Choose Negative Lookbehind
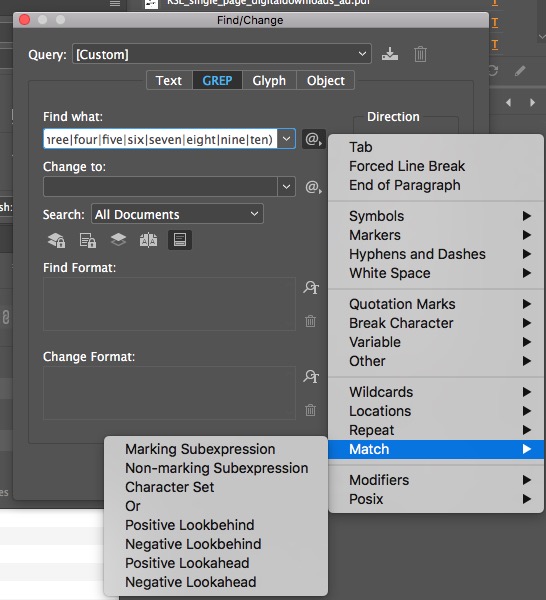Viewport: 546px width, 600px height. (216, 544)
